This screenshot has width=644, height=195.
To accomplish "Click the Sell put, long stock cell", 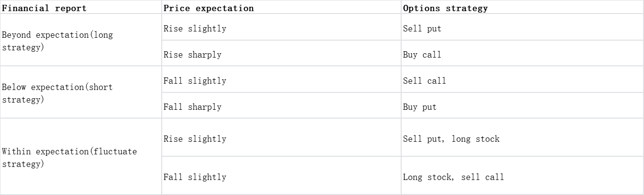I will [x=451, y=139].
